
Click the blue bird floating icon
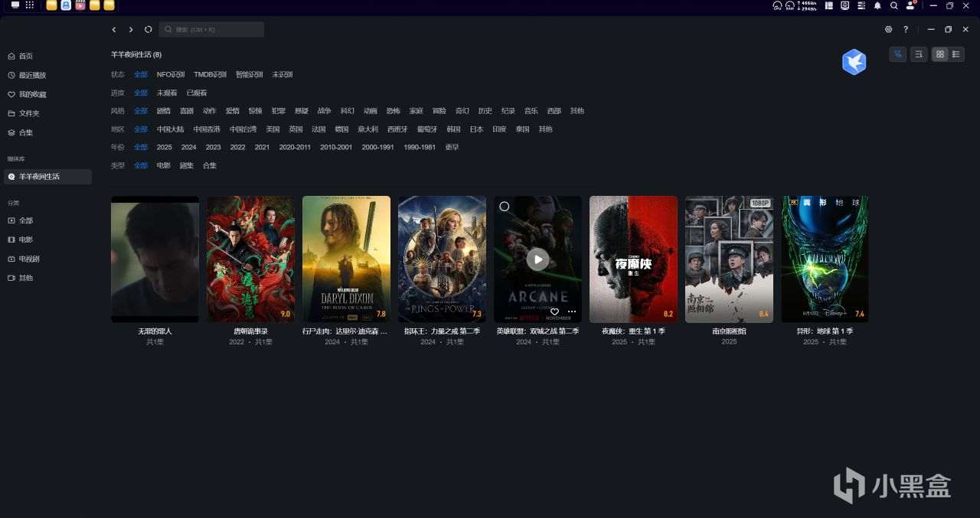(854, 62)
